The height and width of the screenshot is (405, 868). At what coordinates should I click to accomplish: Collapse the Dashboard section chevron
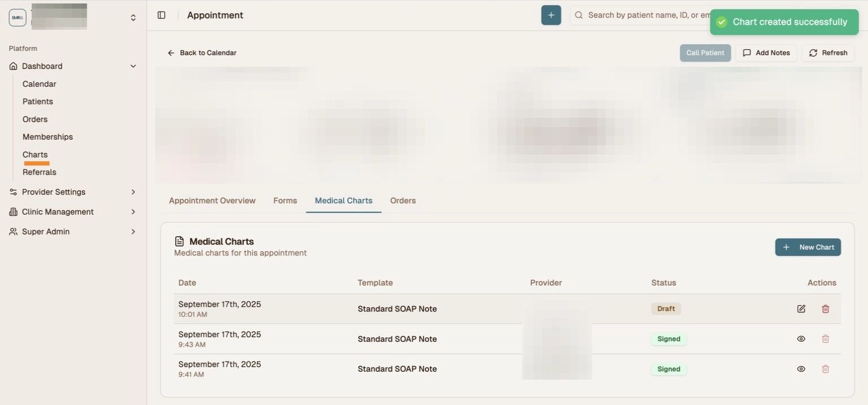click(133, 66)
